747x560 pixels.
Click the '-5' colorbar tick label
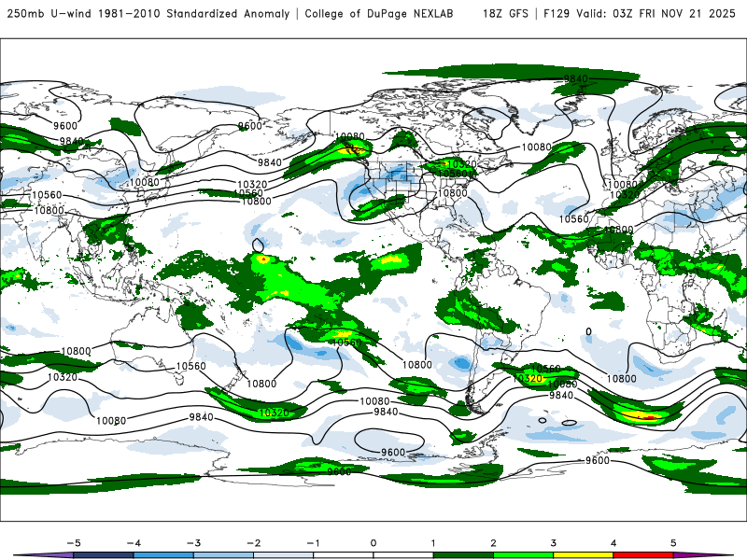pyautogui.click(x=74, y=543)
